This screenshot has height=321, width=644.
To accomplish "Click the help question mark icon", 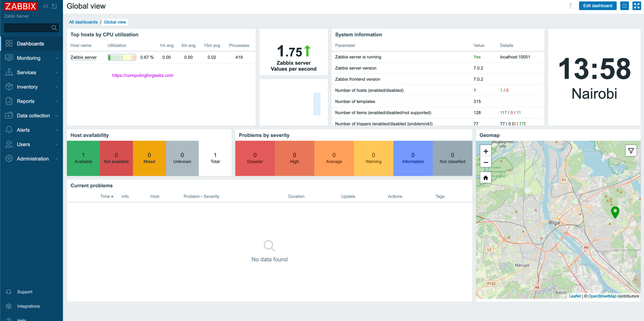I will coord(570,6).
